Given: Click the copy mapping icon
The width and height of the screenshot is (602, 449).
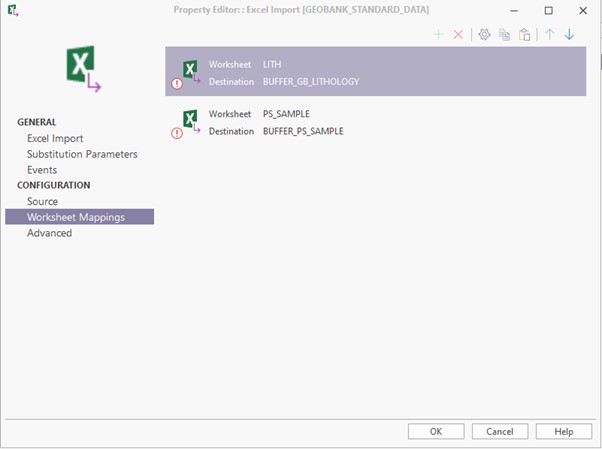Looking at the screenshot, I should click(x=504, y=34).
